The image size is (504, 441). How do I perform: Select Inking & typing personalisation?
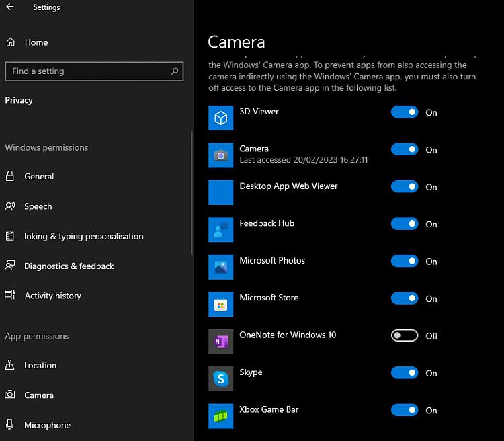click(83, 237)
